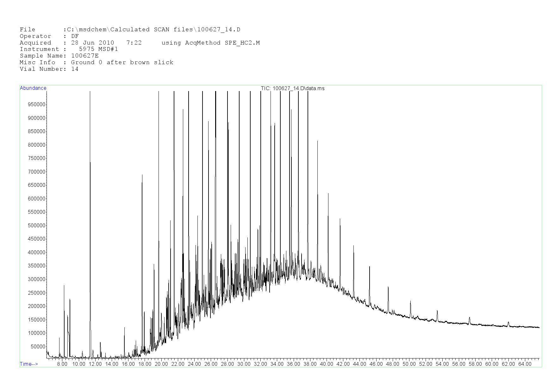Click the 50000 abundance tick label
555x392 pixels.
38,347
